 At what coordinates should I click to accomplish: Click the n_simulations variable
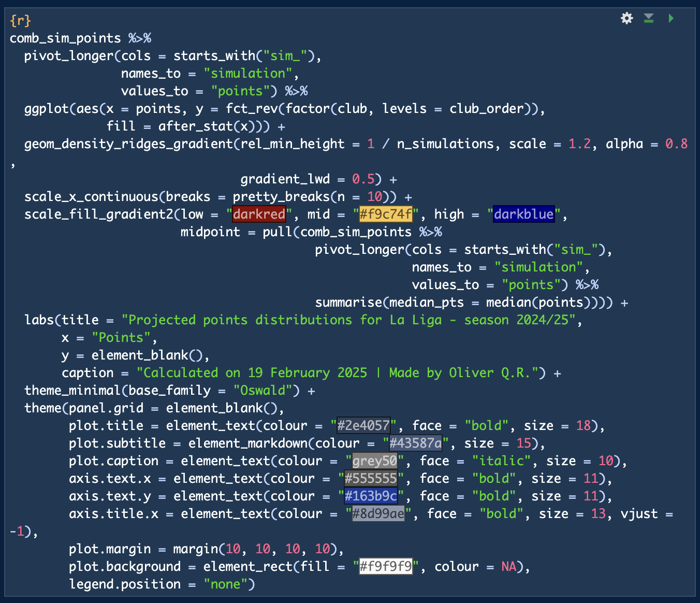(x=445, y=143)
